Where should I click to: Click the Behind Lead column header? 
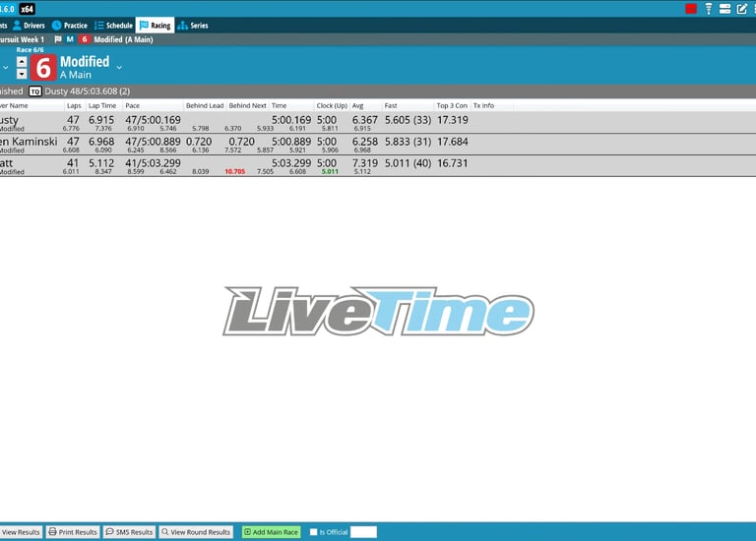205,105
